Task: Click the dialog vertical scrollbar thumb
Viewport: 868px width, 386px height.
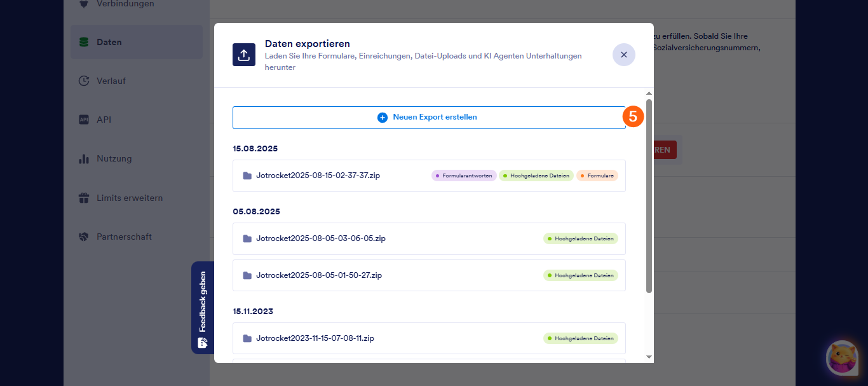Action: (x=649, y=196)
